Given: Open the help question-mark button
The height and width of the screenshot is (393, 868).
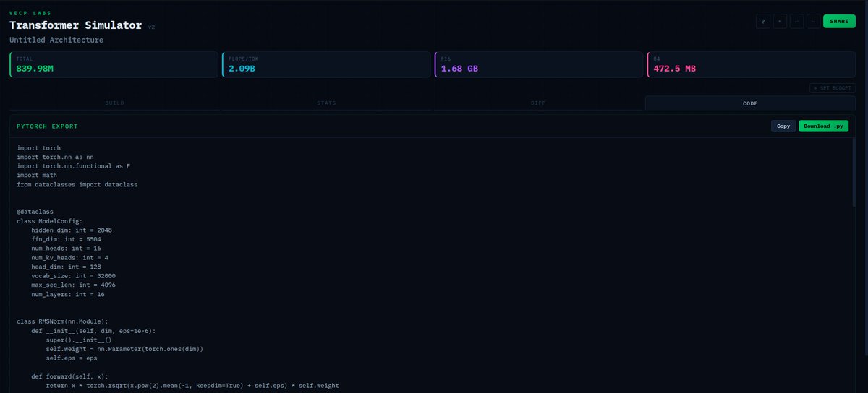Looking at the screenshot, I should (x=763, y=22).
